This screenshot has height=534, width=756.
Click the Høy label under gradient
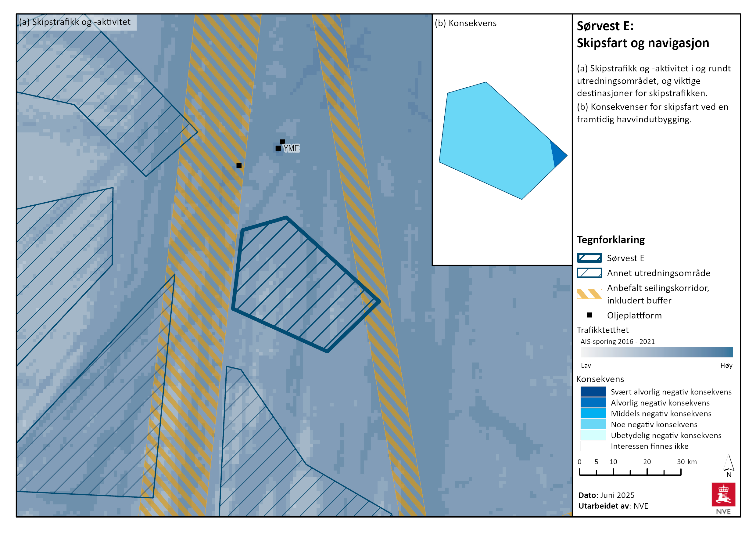click(726, 365)
